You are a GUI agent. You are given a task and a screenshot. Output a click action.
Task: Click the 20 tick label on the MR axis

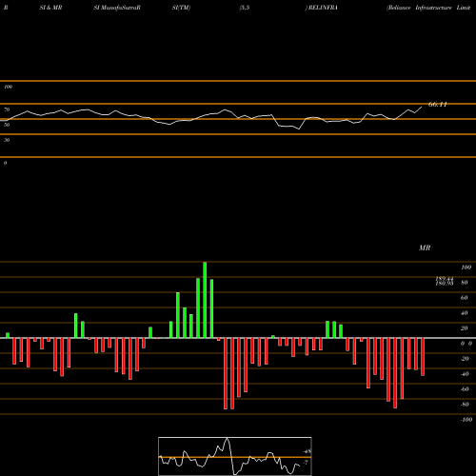pyautogui.click(x=465, y=328)
